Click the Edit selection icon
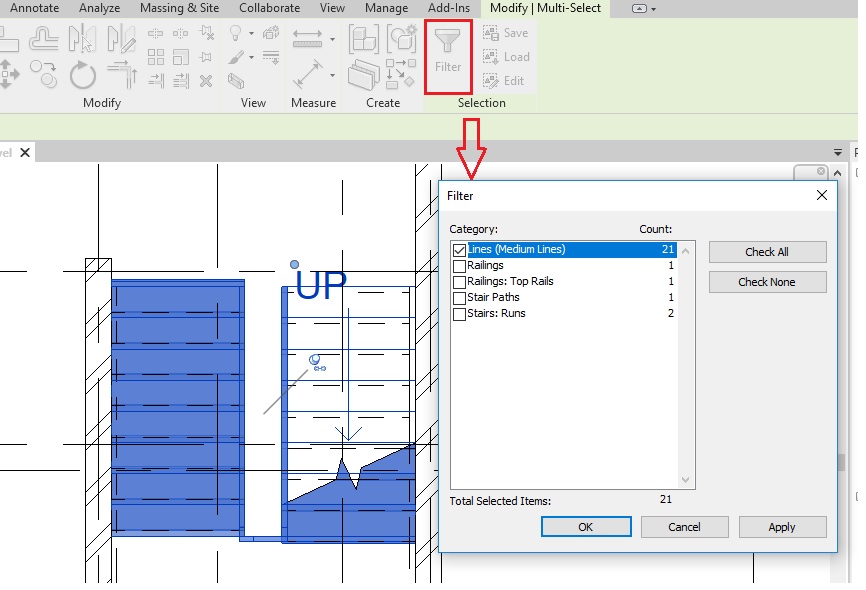866x590 pixels. tap(505, 81)
